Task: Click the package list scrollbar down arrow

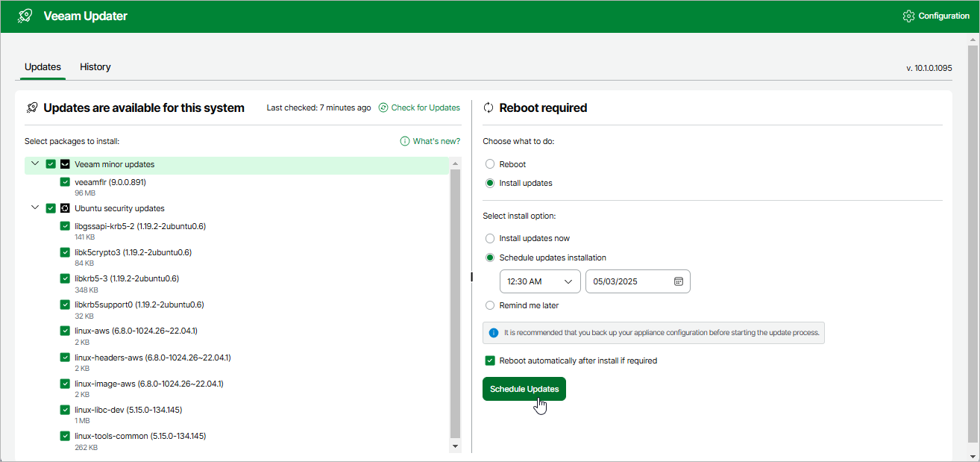Action: (x=456, y=446)
